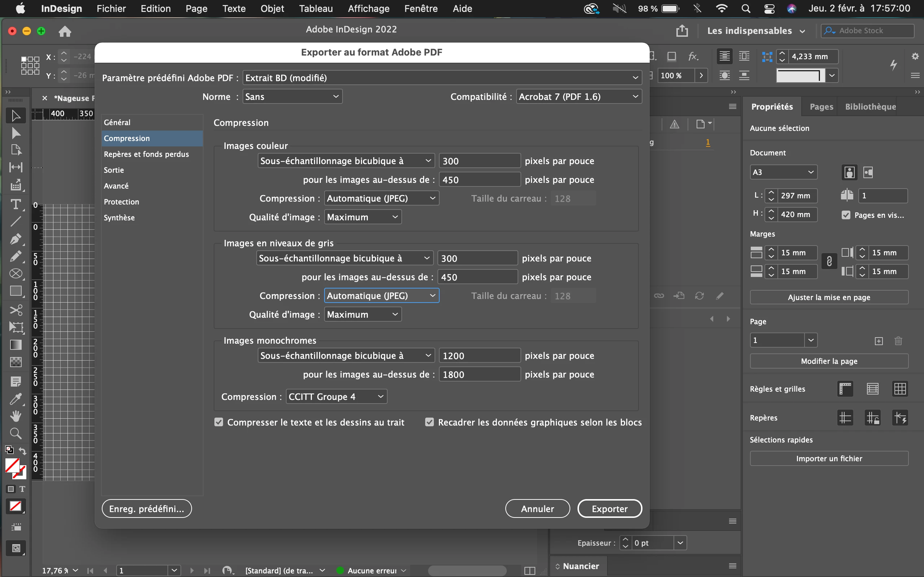Select the Zoom magnifier tool
The width and height of the screenshot is (924, 577).
(16, 433)
